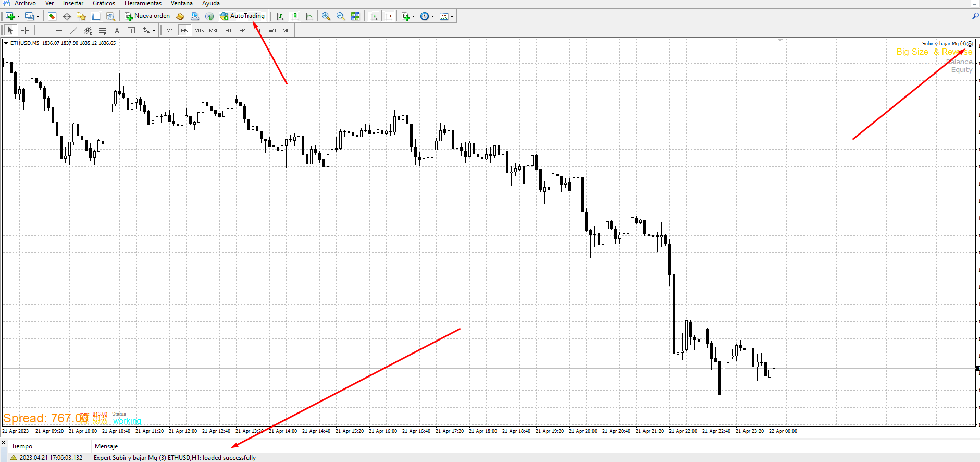This screenshot has height=462, width=980.
Task: Toggle the Strategy Tester icon
Action: tap(110, 16)
